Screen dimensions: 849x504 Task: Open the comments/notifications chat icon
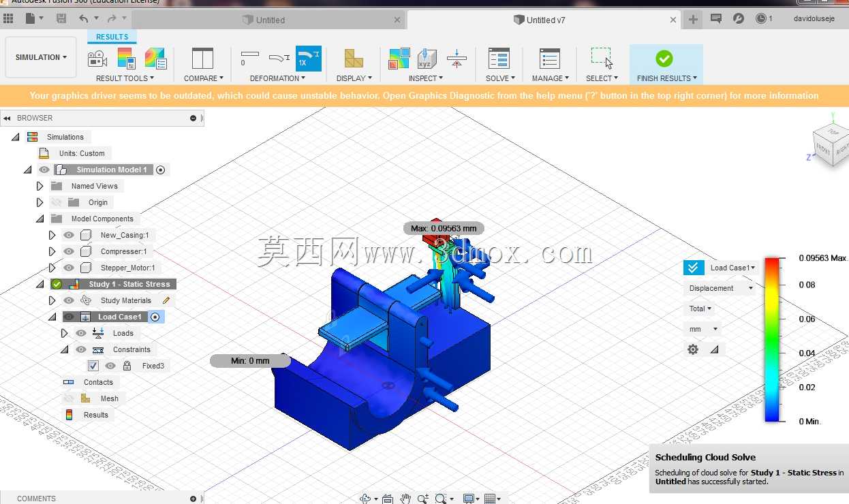(x=716, y=18)
